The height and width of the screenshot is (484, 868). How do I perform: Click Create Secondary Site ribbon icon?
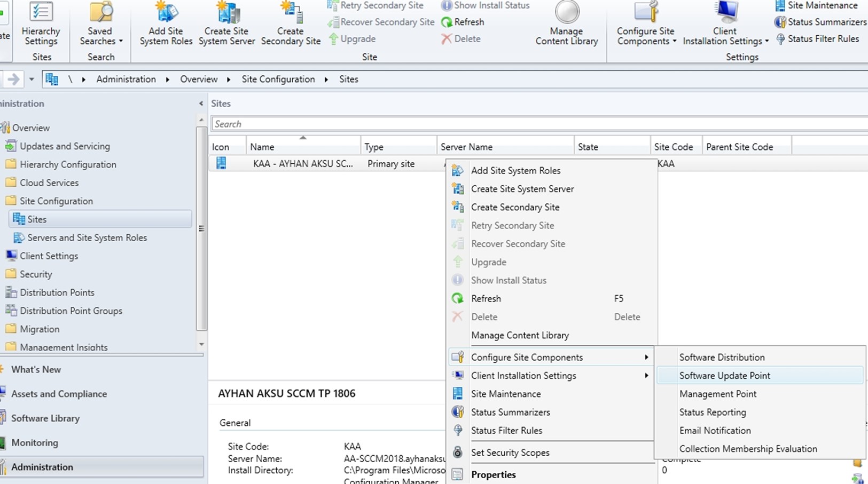[291, 24]
